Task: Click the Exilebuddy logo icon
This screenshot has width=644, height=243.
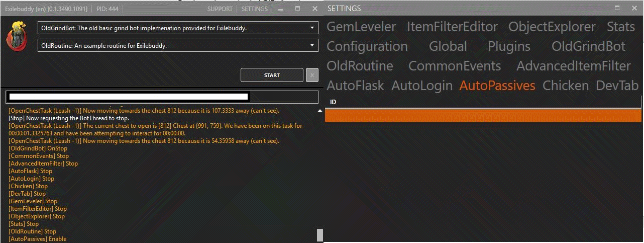Action: [x=16, y=36]
